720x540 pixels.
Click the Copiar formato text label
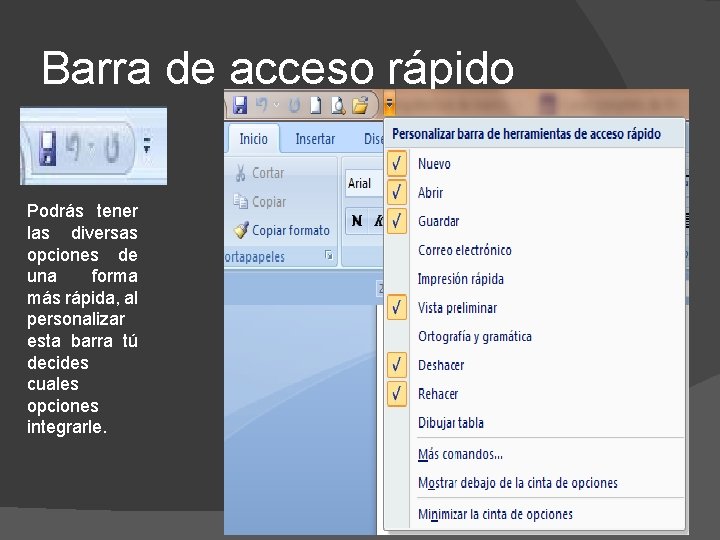tap(291, 230)
